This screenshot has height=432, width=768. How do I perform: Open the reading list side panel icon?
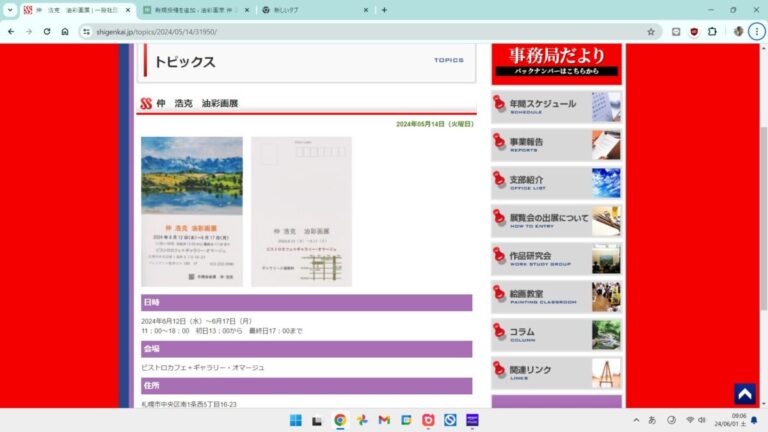(x=676, y=32)
